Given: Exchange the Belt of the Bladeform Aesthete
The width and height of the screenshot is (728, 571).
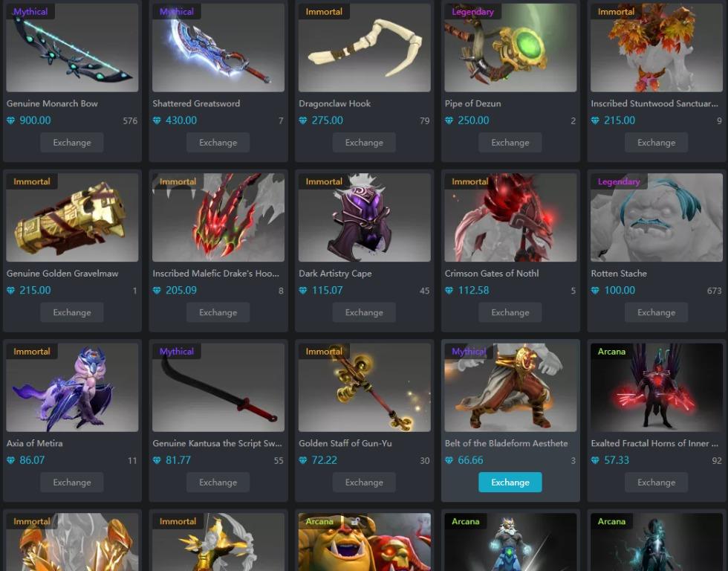Looking at the screenshot, I should click(510, 483).
